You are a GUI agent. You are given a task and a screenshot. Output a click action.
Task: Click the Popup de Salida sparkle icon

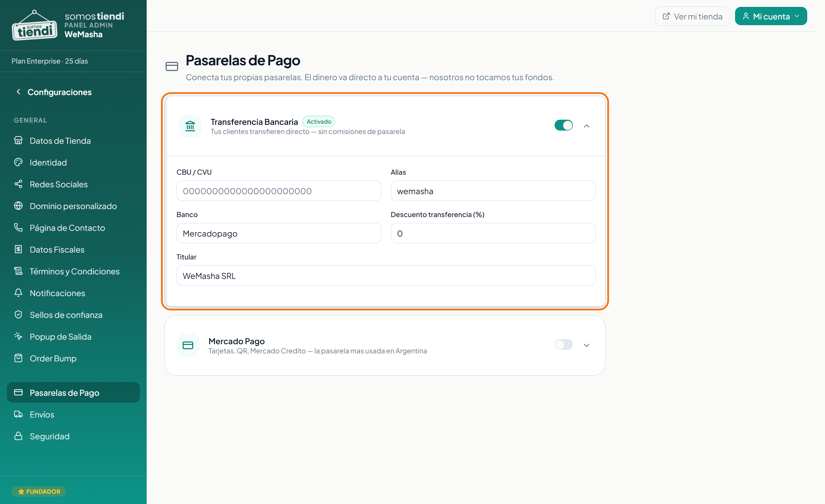click(x=18, y=336)
